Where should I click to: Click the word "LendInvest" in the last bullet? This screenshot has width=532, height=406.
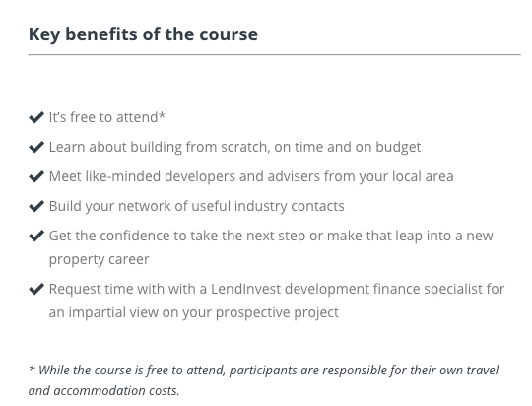[x=246, y=289]
